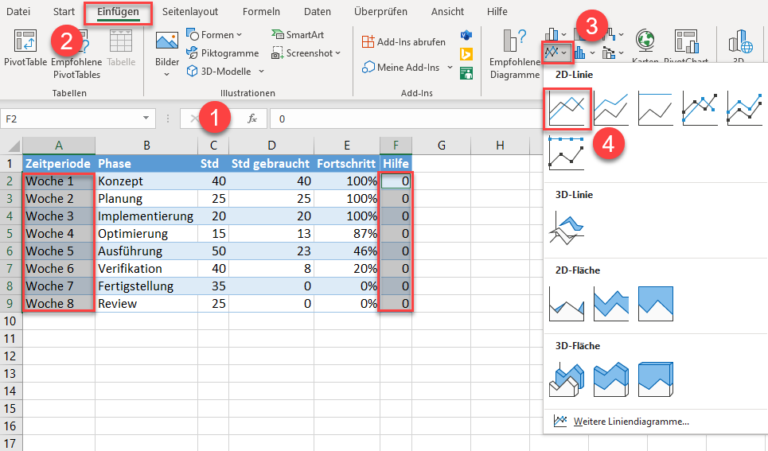Select 100% stacked area under 2D-Fläche
The height and width of the screenshot is (451, 768).
[x=655, y=304]
